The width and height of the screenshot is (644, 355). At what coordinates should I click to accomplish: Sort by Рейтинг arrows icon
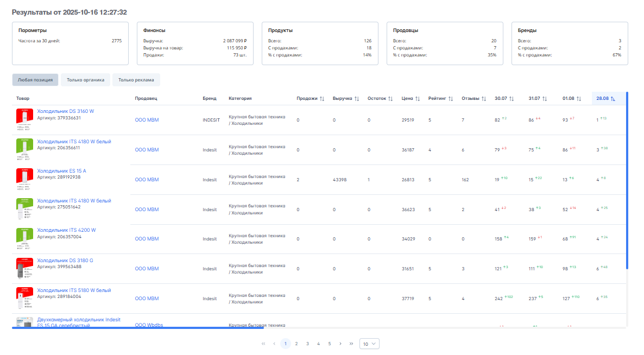[451, 99]
